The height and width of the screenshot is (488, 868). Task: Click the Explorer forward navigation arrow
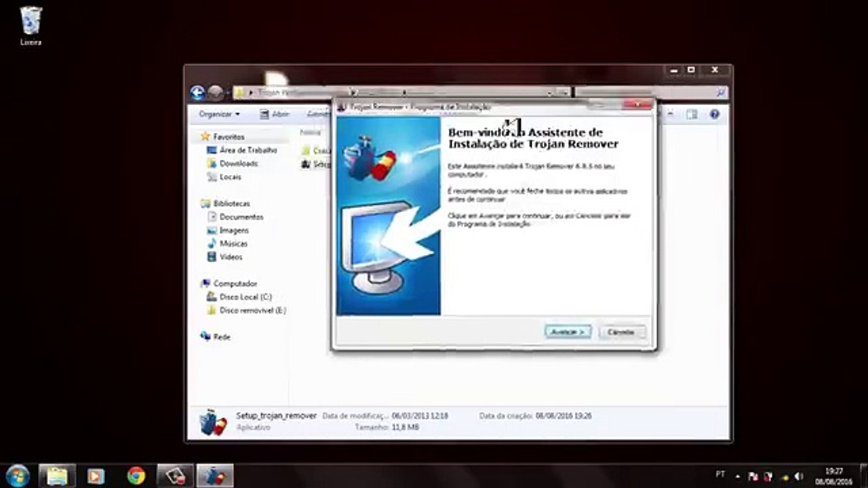[x=216, y=93]
